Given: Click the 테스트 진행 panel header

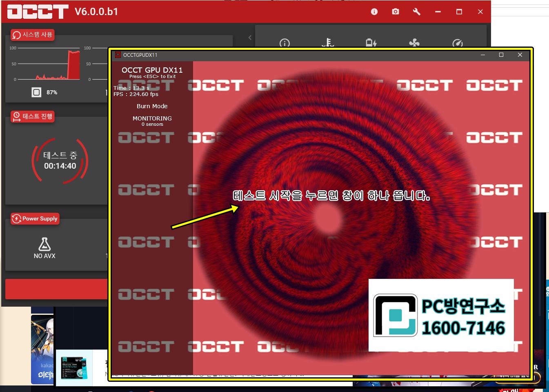Looking at the screenshot, I should click(x=32, y=116).
